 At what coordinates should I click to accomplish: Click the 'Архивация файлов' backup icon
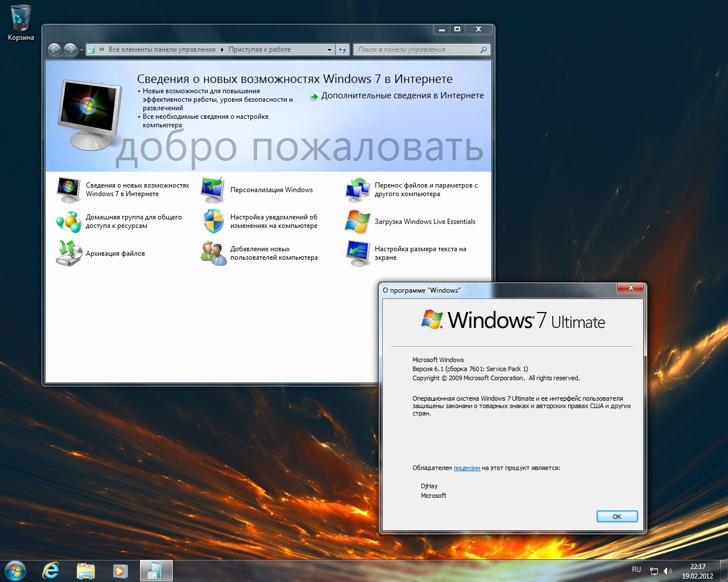pos(69,253)
